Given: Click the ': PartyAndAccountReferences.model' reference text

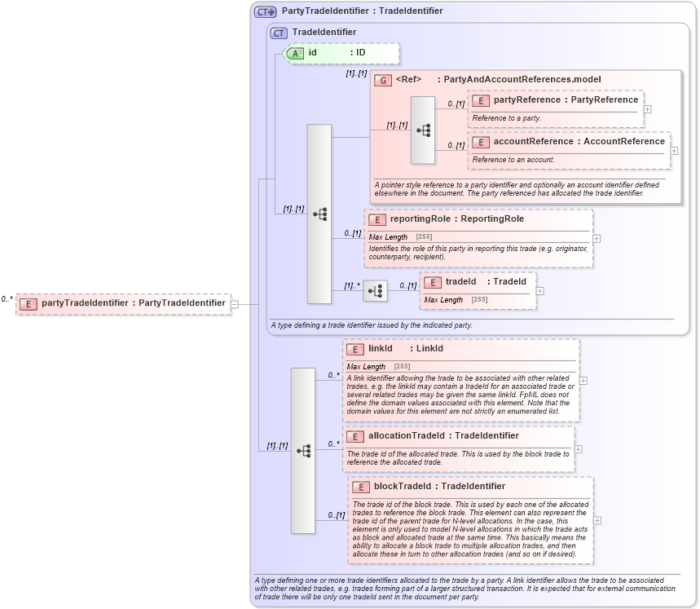Looking at the screenshot, I should point(519,79).
